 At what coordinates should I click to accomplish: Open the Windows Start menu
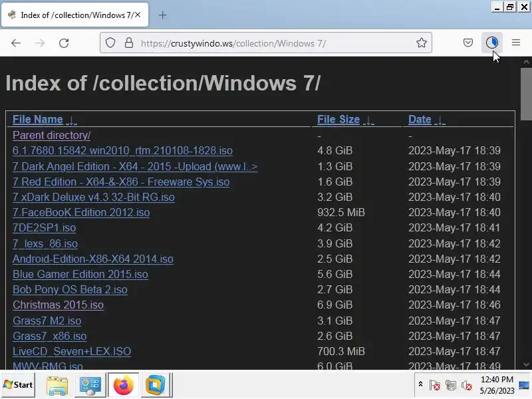(18, 385)
